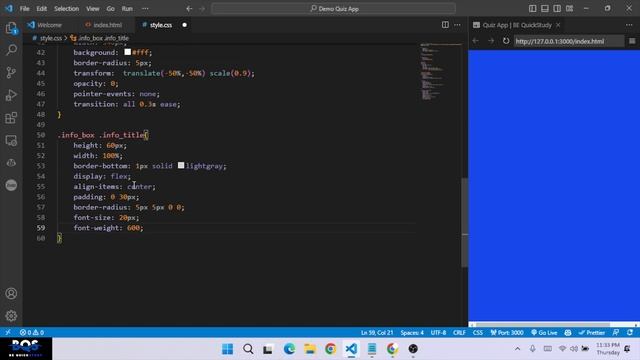640x360 pixels.
Task: Open the Edit menu
Action: (x=42, y=9)
